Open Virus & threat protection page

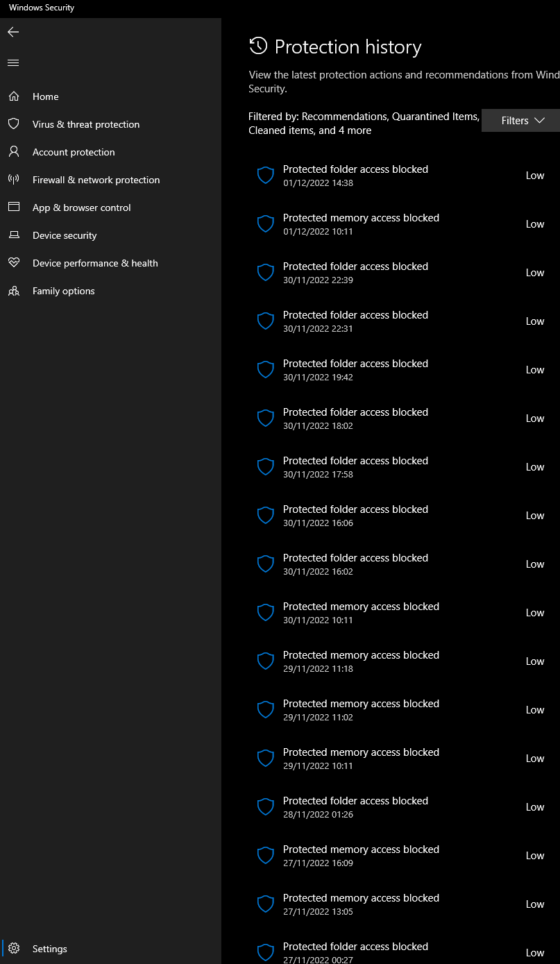point(111,124)
